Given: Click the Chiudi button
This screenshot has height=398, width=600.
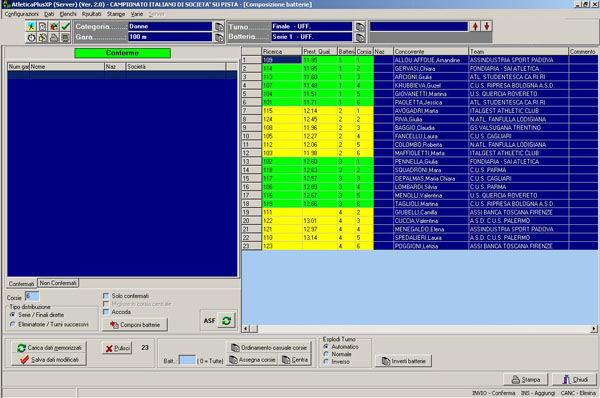Looking at the screenshot, I should pos(575,380).
